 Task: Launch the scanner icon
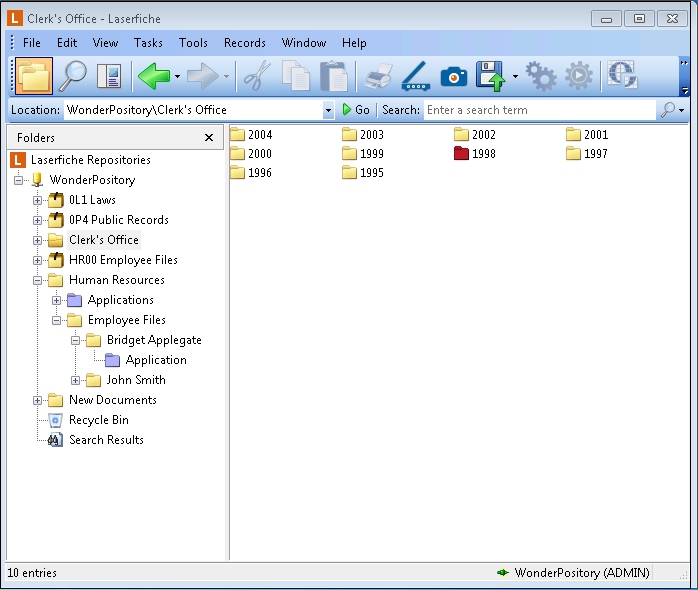[x=416, y=76]
